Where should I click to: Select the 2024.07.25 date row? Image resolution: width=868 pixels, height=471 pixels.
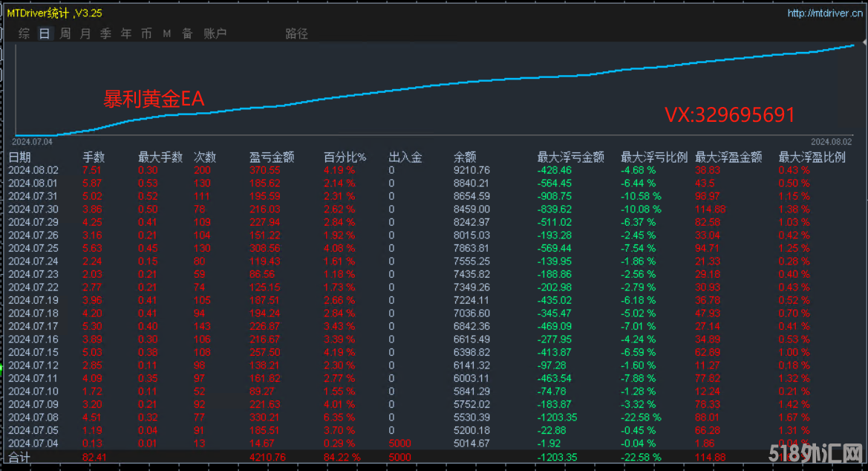pyautogui.click(x=33, y=248)
